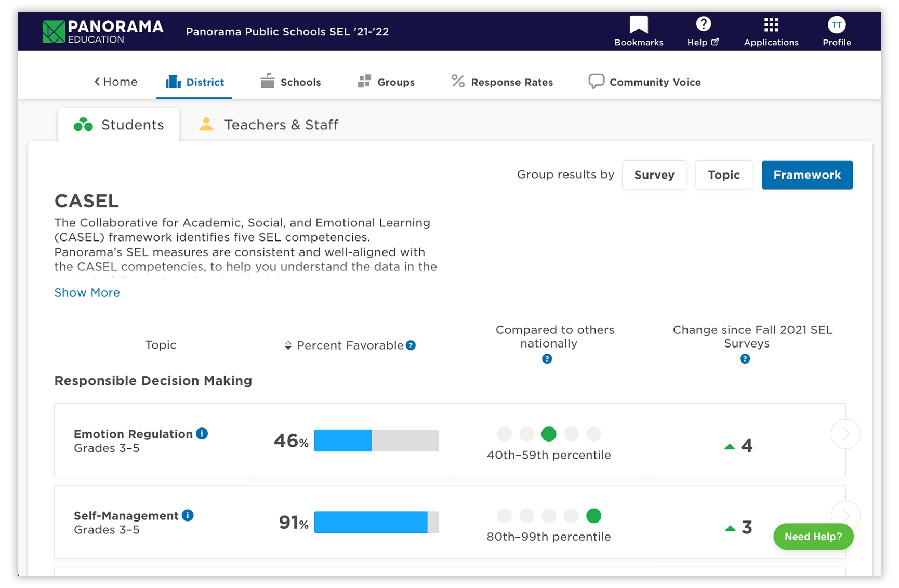The width and height of the screenshot is (899, 588).
Task: Select the District tab
Action: click(194, 82)
